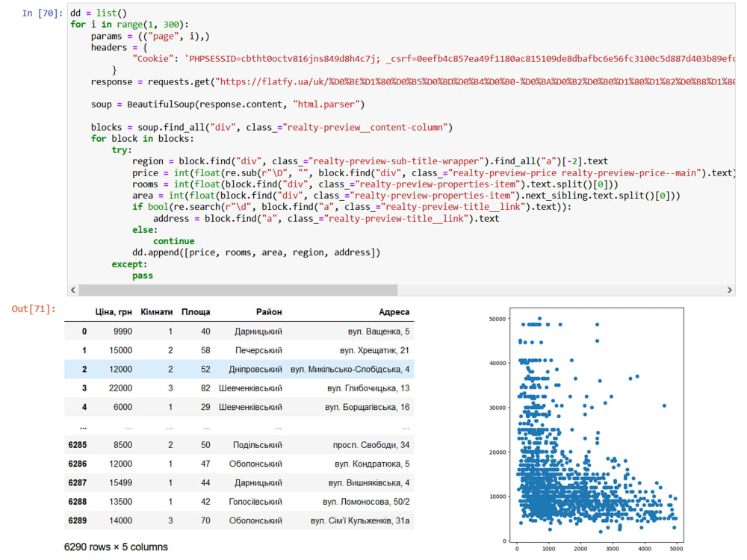
Task: Click the soup.find_all blocks line
Action: [272, 127]
